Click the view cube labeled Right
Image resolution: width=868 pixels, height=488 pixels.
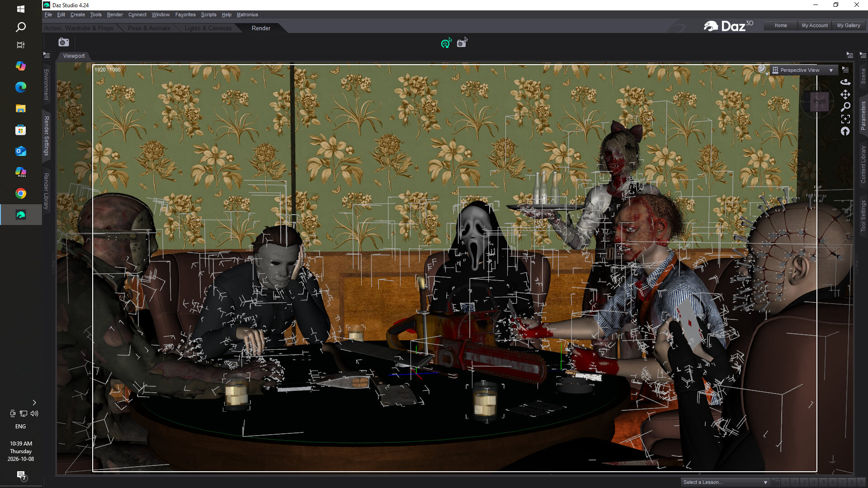(820, 101)
